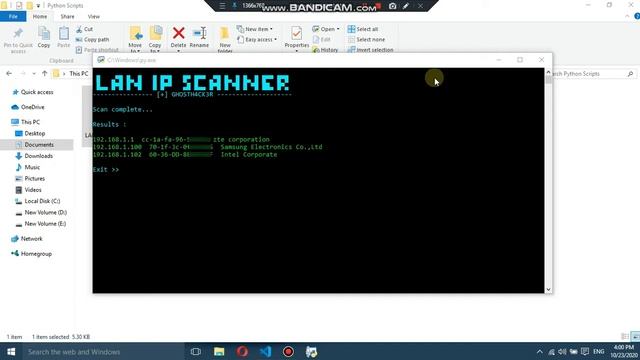Click the Move to ribbon icon

pos(135,33)
